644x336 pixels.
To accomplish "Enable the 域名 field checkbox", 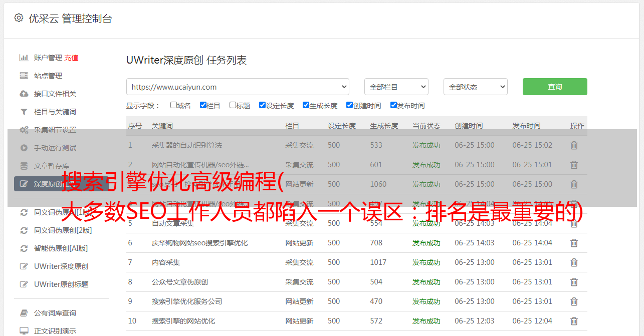I will pyautogui.click(x=173, y=105).
